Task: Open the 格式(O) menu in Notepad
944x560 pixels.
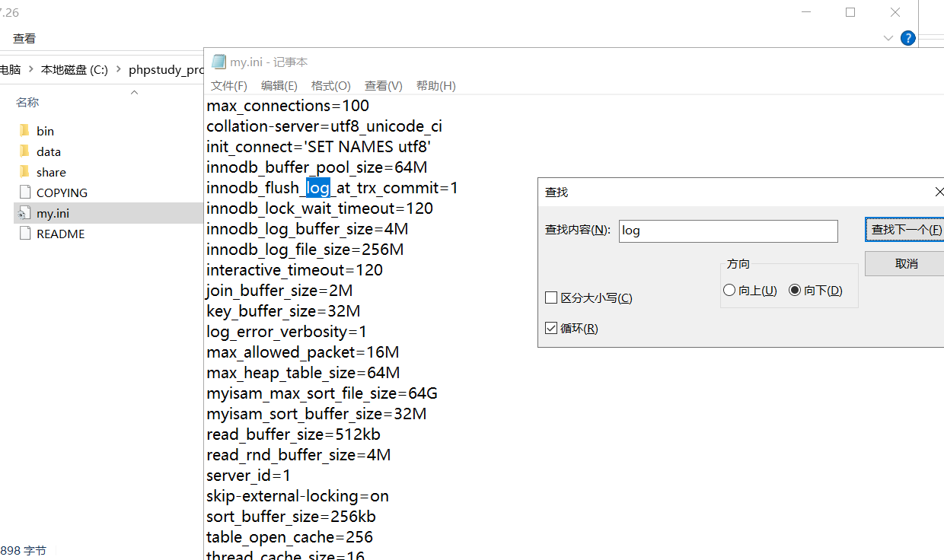Action: click(x=331, y=85)
